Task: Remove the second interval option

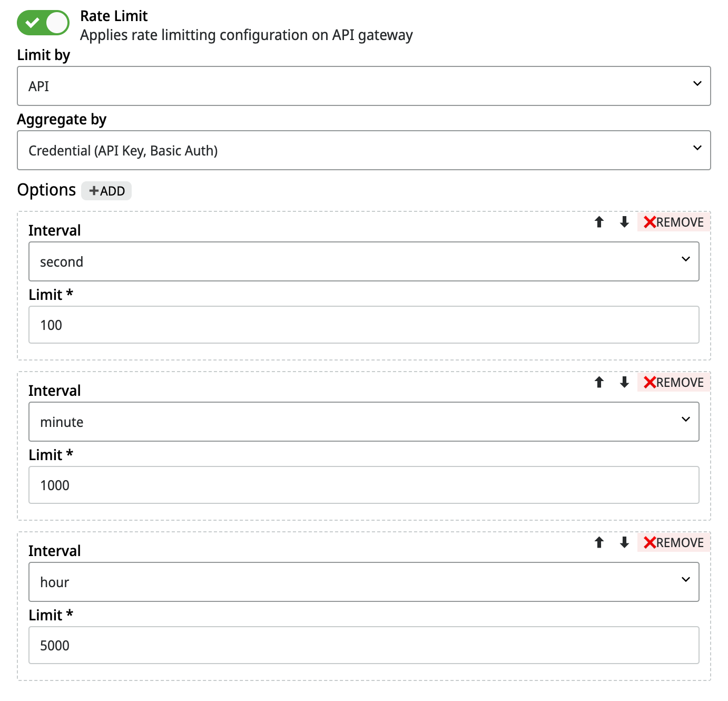Action: coord(673,222)
